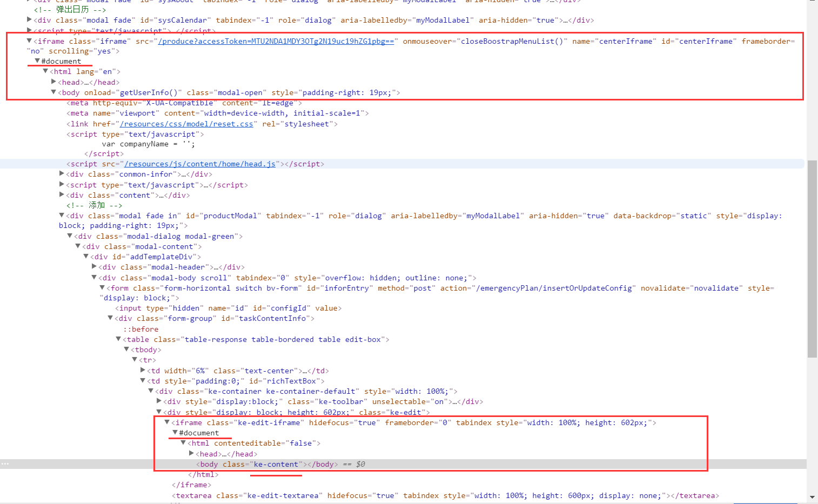Expand the modal-header div
The image size is (818, 504).
[x=94, y=266]
